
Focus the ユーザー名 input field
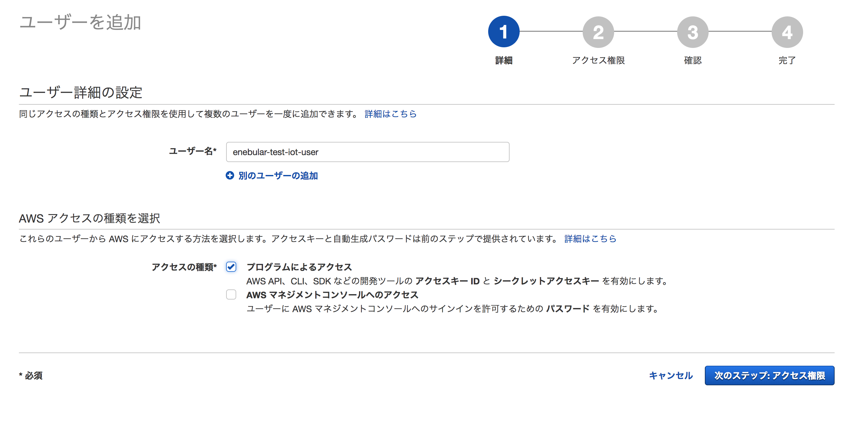367,152
